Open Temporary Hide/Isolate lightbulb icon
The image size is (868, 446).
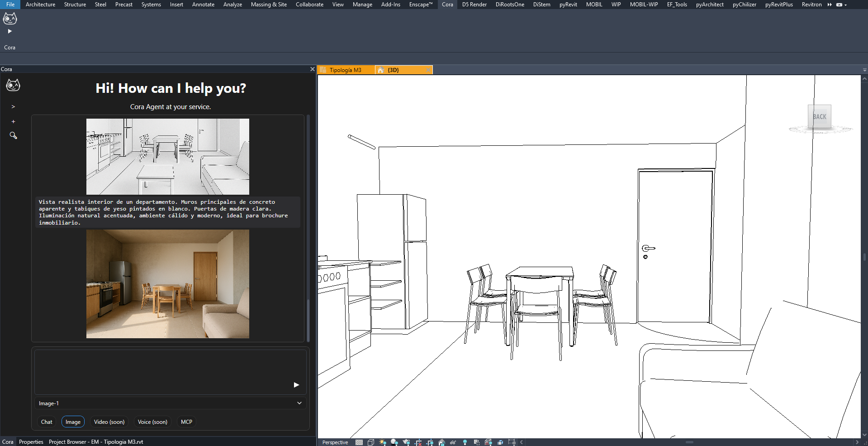coord(465,442)
